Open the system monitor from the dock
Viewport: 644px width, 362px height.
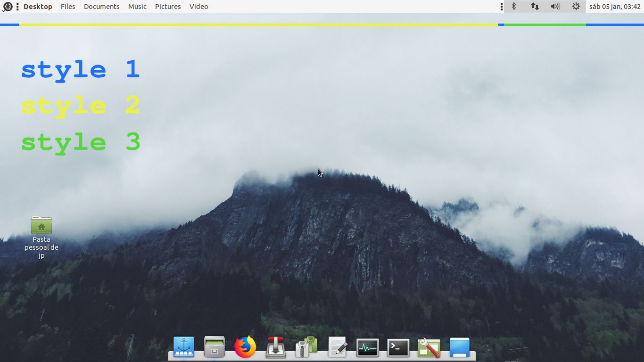[368, 348]
